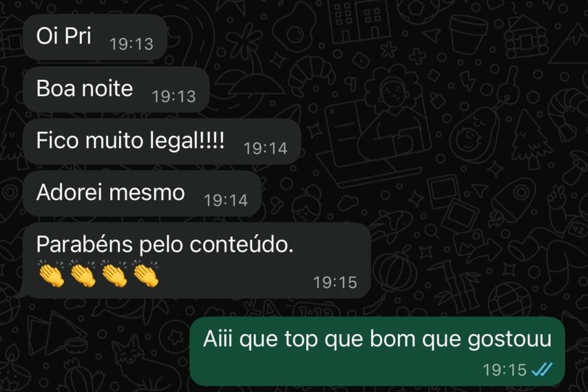Tap the fourth clapping hands emoji
The height and width of the screenshot is (392, 588).
coord(146,274)
